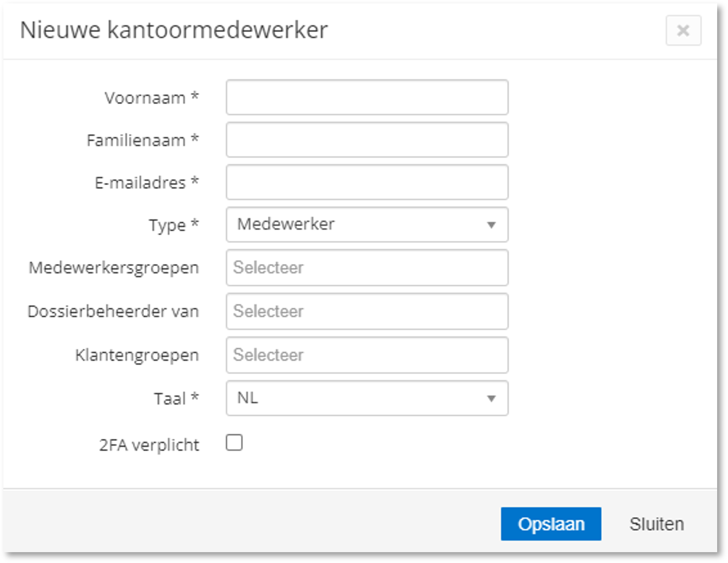Focus the Familienaam text field
The width and height of the screenshot is (728, 563).
pos(367,140)
